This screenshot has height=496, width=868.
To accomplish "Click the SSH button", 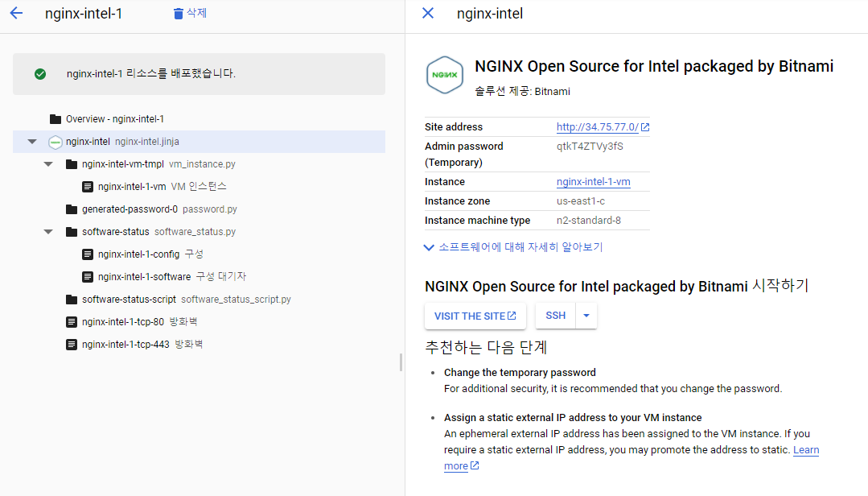I will point(556,316).
